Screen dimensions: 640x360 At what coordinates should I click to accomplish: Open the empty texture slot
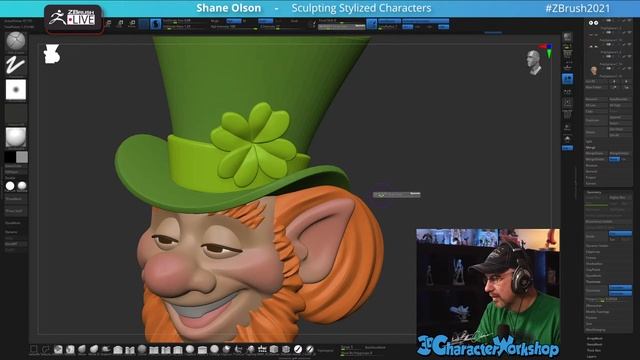tap(16, 113)
